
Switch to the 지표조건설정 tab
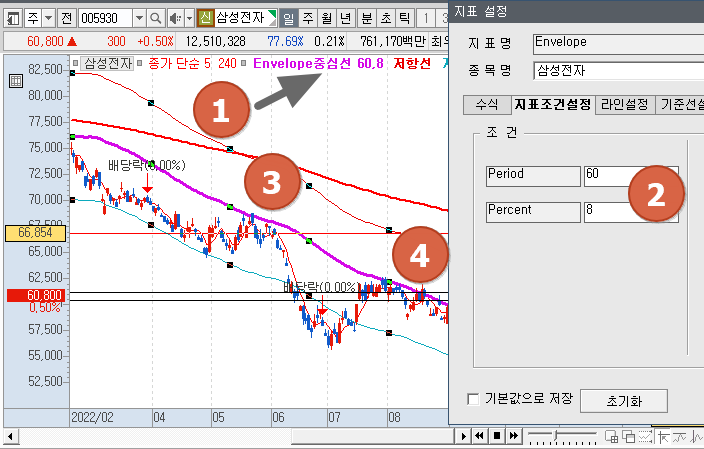553,105
